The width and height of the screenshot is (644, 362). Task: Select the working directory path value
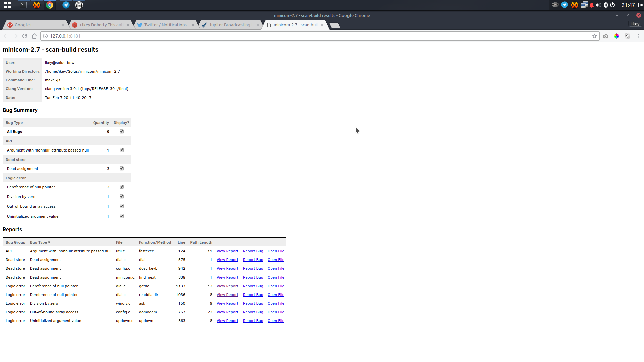pyautogui.click(x=83, y=71)
